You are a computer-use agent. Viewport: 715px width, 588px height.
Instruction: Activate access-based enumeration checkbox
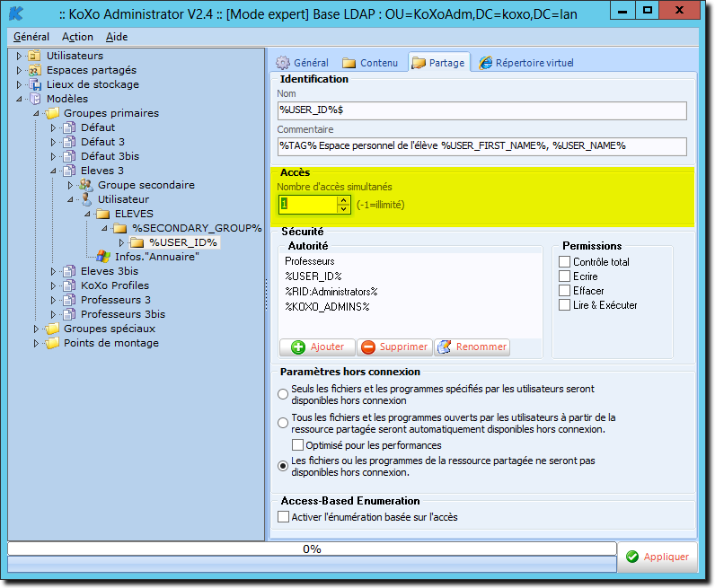(284, 517)
